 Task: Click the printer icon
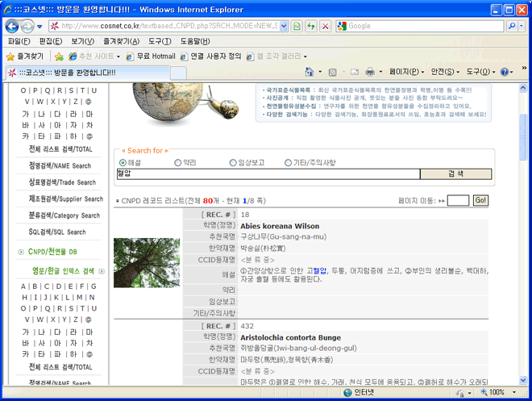tap(370, 72)
